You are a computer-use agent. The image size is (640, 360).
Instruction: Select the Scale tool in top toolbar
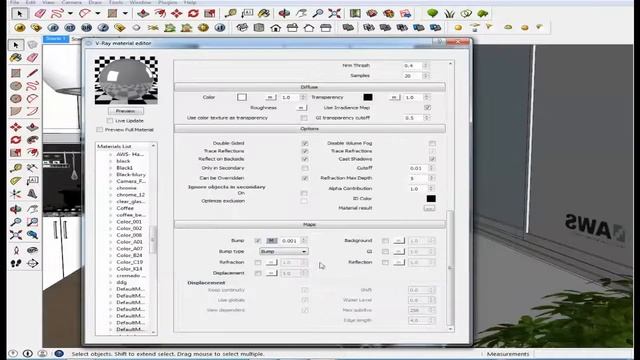click(x=209, y=13)
